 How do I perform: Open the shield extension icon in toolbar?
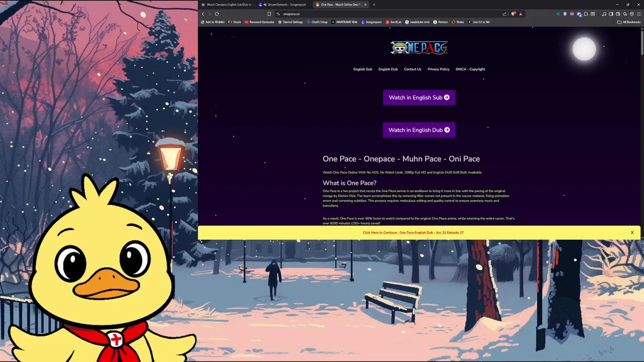click(565, 14)
